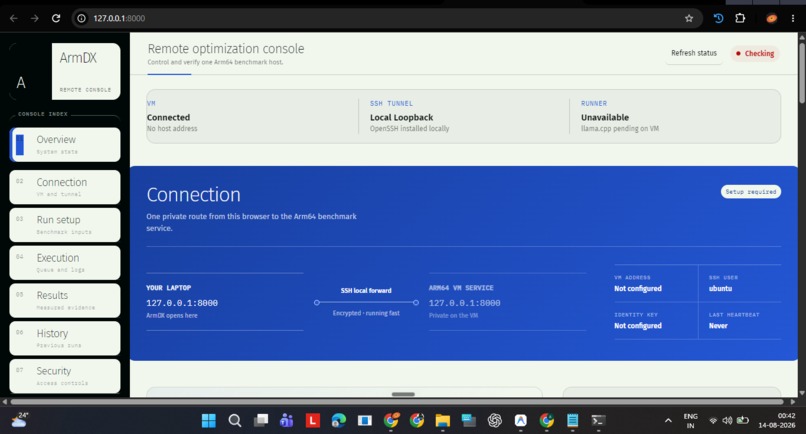
Task: Open Task View on the taskbar
Action: [x=261, y=421]
